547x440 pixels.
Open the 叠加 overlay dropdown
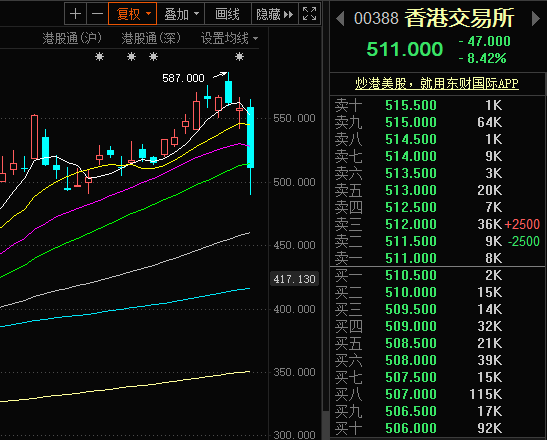181,14
